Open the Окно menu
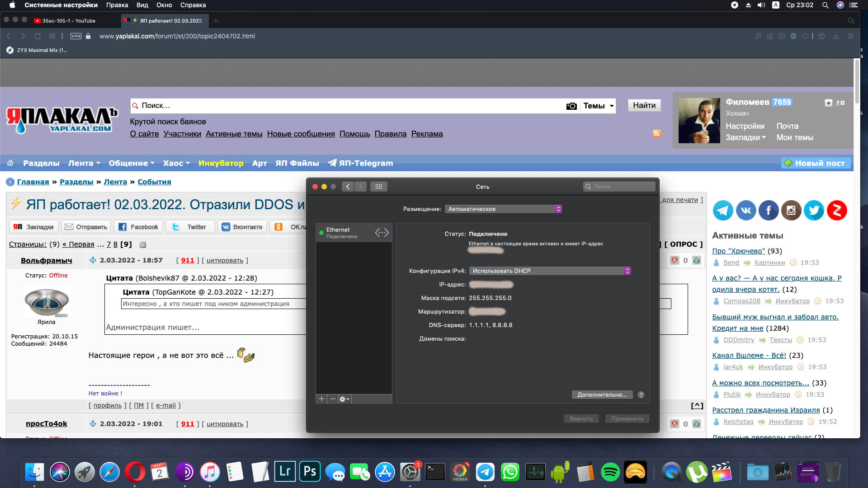 tap(164, 5)
